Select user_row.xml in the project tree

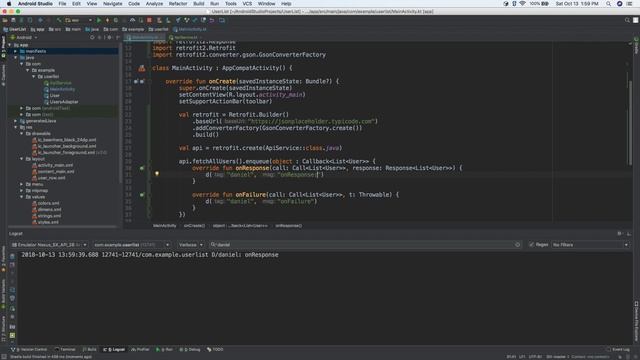click(x=51, y=178)
